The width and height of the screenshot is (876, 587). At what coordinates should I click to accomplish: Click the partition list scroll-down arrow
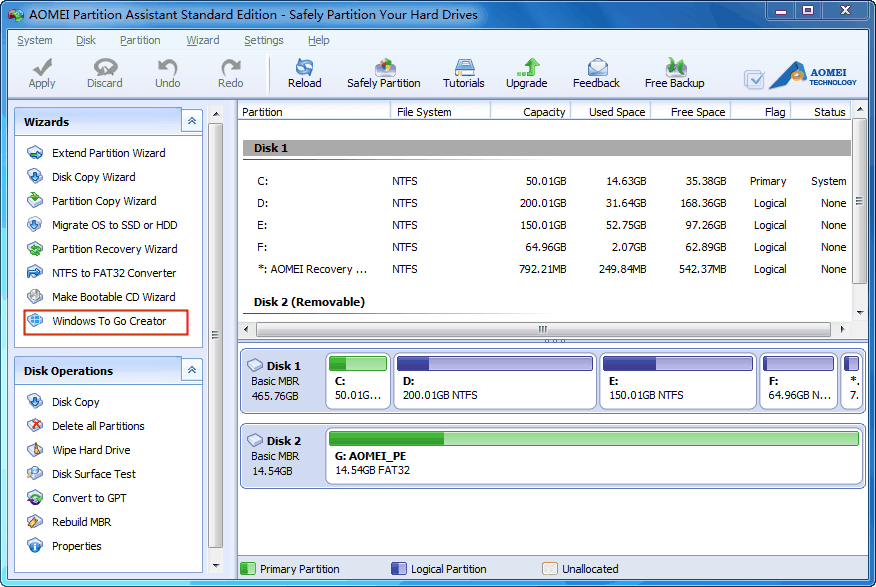(x=860, y=313)
